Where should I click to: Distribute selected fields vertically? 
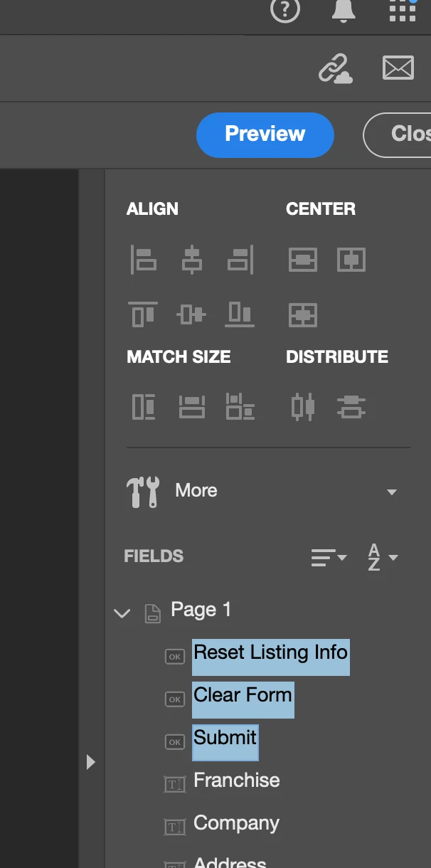351,407
